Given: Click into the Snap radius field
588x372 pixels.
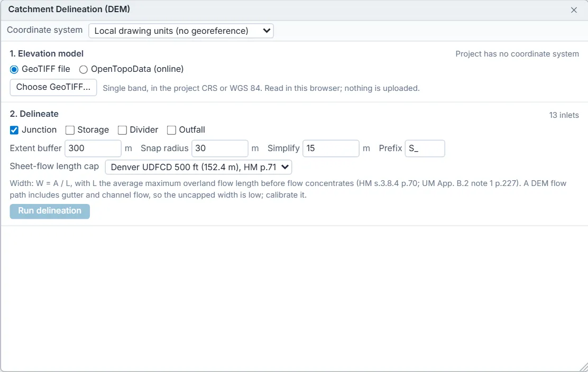Looking at the screenshot, I should [220, 148].
